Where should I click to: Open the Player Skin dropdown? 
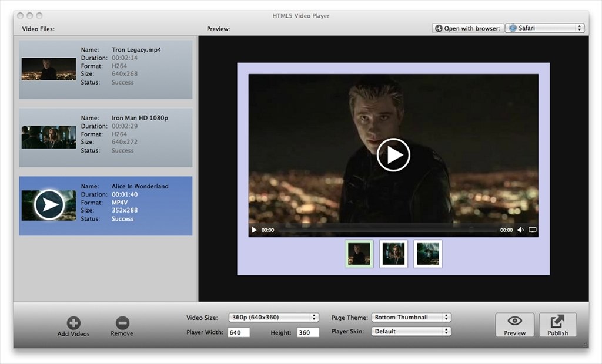click(x=410, y=331)
